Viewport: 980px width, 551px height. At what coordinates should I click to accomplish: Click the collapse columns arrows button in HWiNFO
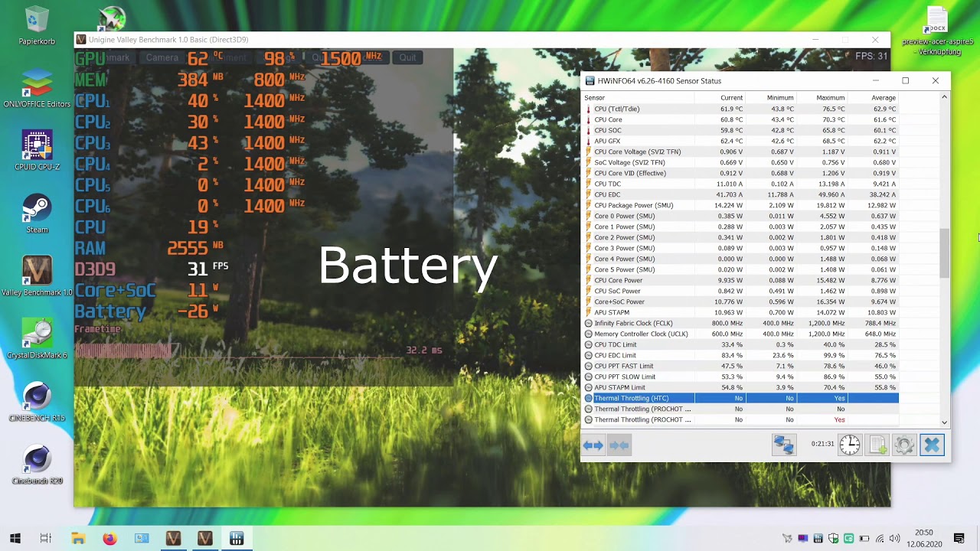coord(619,445)
